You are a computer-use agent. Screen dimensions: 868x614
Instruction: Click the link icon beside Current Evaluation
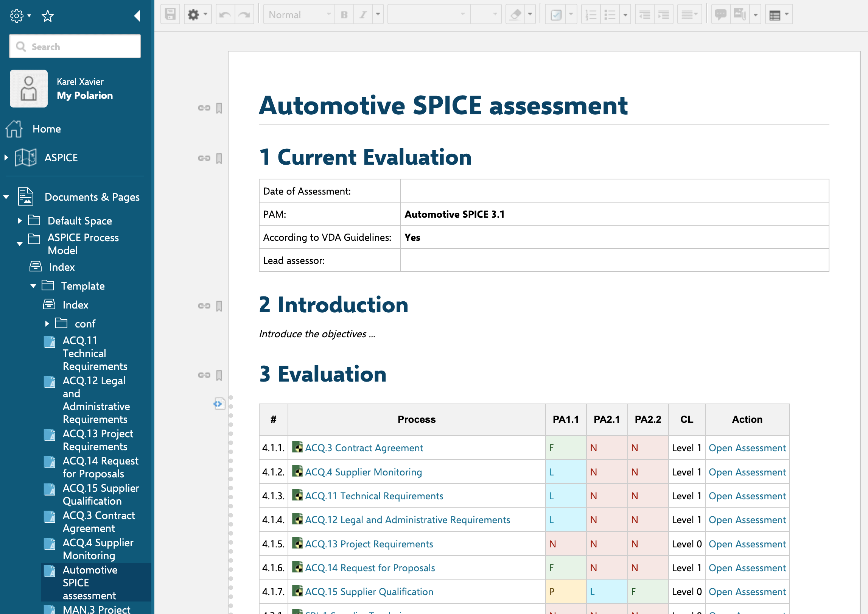[204, 158]
